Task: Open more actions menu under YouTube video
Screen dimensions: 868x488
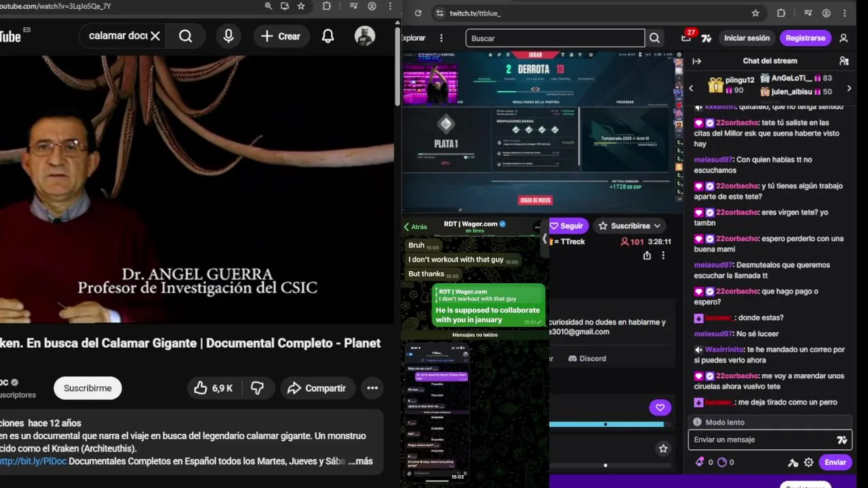Action: click(372, 388)
